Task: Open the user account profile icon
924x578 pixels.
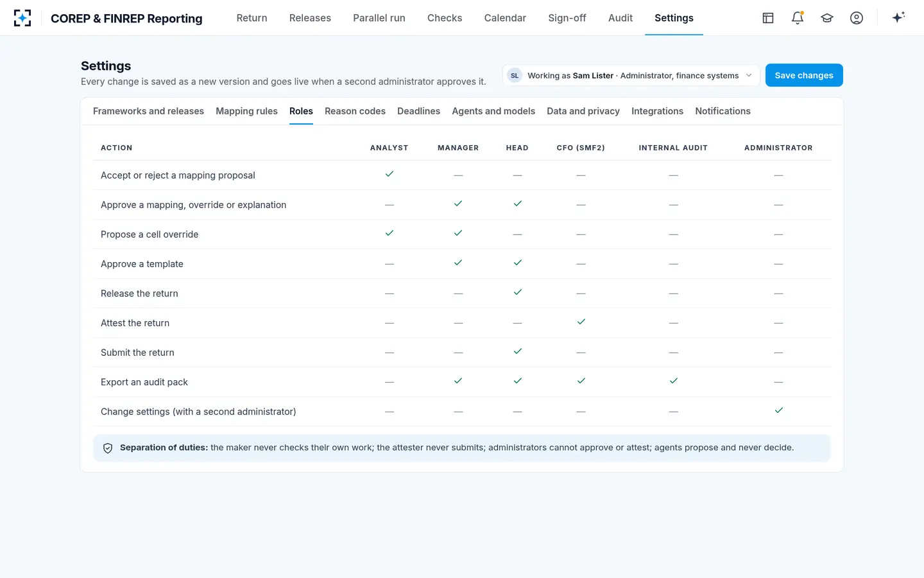Action: coord(857,18)
